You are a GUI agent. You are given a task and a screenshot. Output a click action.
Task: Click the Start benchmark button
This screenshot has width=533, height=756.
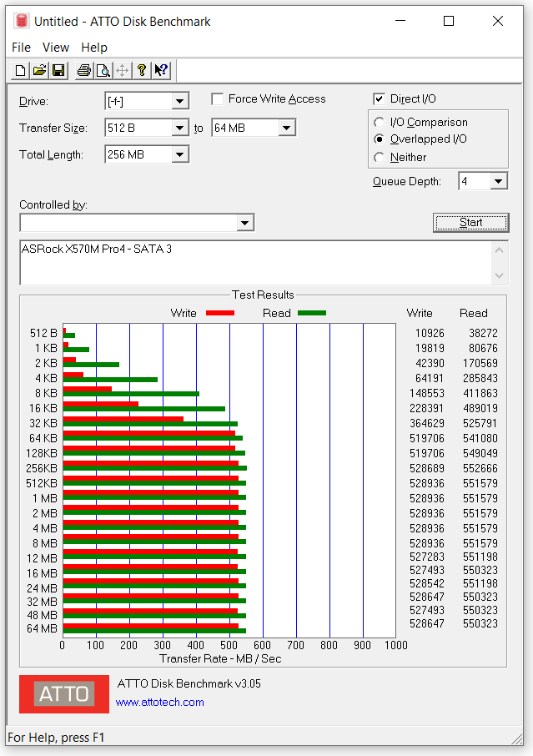(470, 223)
